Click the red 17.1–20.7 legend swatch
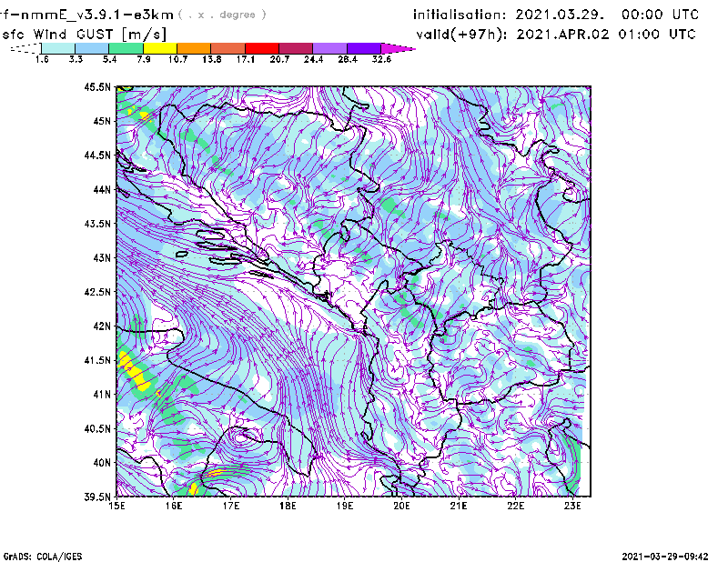This screenshot has width=728, height=562. click(x=262, y=48)
